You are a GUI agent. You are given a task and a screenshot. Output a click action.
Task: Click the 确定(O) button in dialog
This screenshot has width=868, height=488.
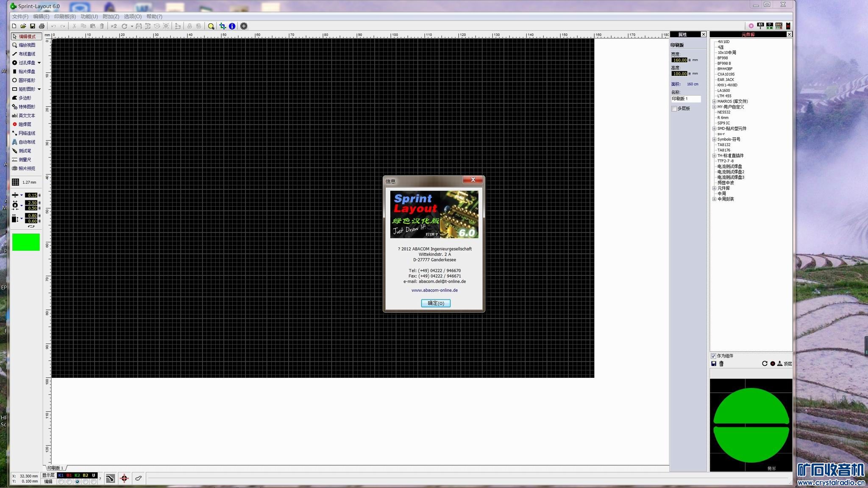436,303
